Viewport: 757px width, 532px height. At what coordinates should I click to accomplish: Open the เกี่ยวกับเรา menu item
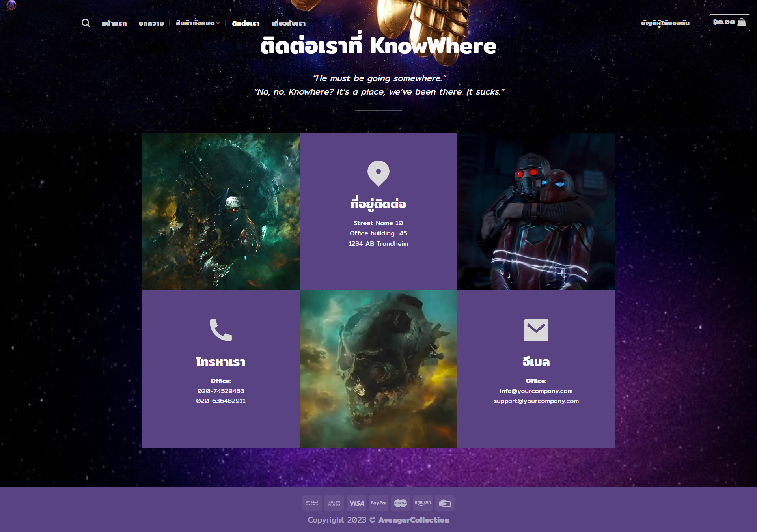289,23
